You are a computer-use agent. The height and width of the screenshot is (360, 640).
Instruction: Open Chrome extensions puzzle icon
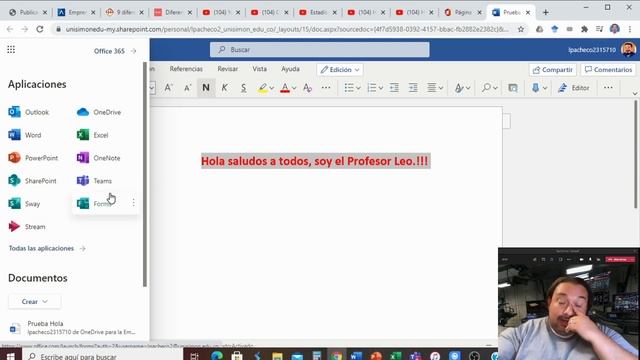click(x=584, y=29)
